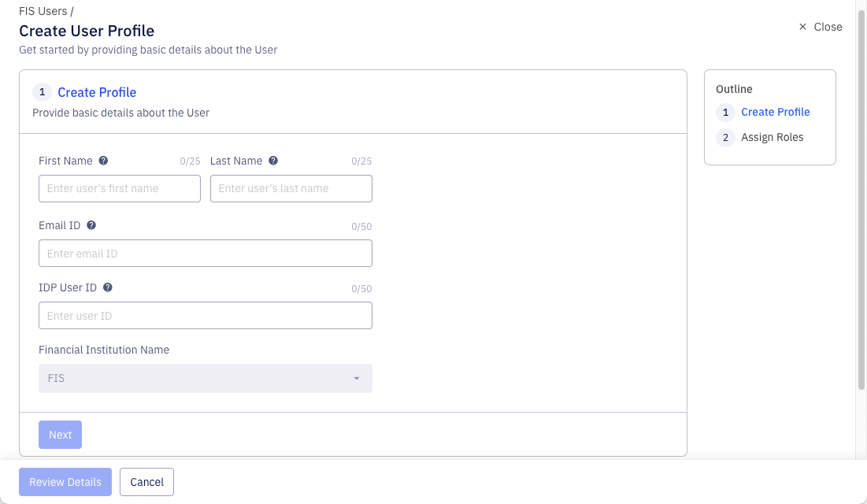Click the Next button
The image size is (867, 504).
(x=60, y=434)
